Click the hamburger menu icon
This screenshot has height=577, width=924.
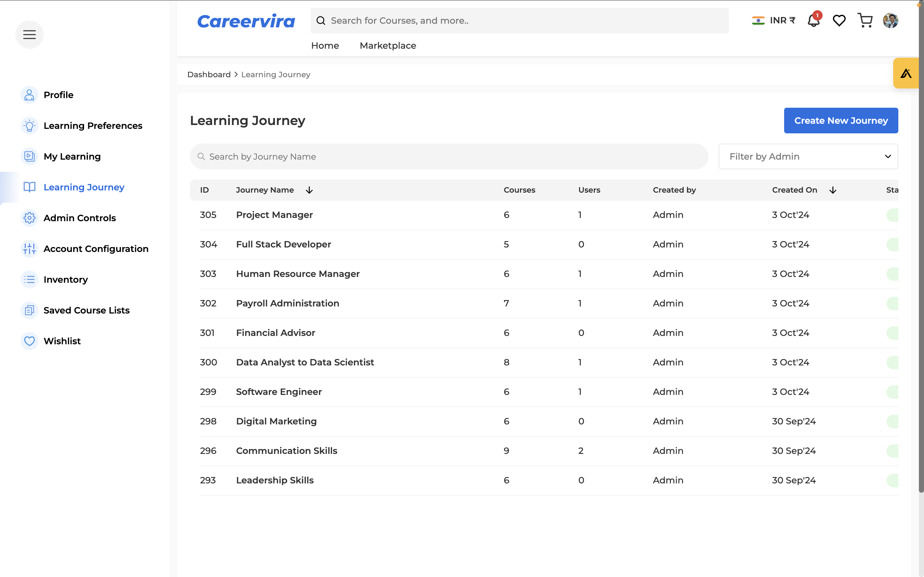[x=30, y=35]
